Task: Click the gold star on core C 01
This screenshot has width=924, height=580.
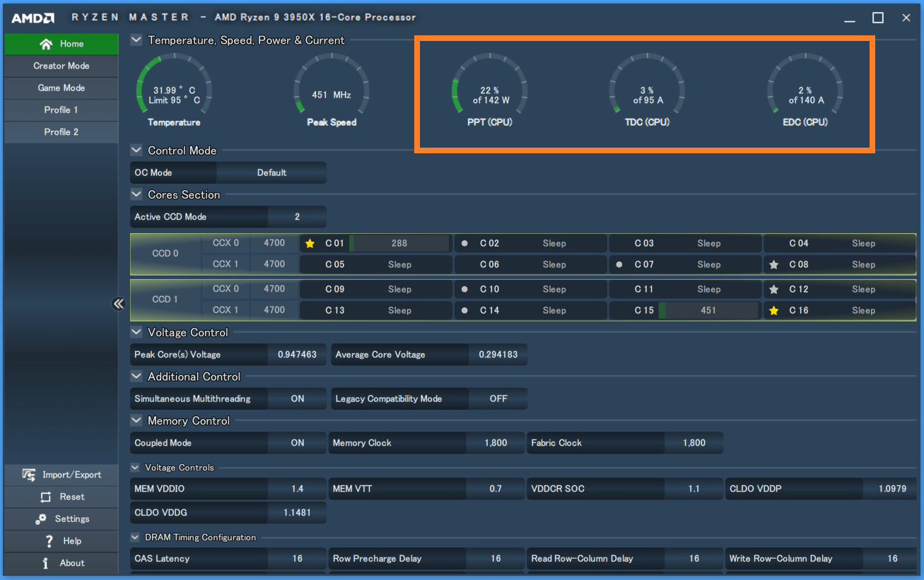Action: pyautogui.click(x=310, y=243)
